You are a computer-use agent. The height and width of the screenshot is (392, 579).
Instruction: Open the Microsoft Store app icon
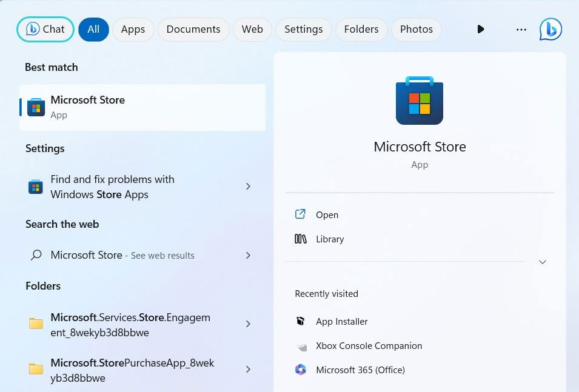tap(36, 107)
